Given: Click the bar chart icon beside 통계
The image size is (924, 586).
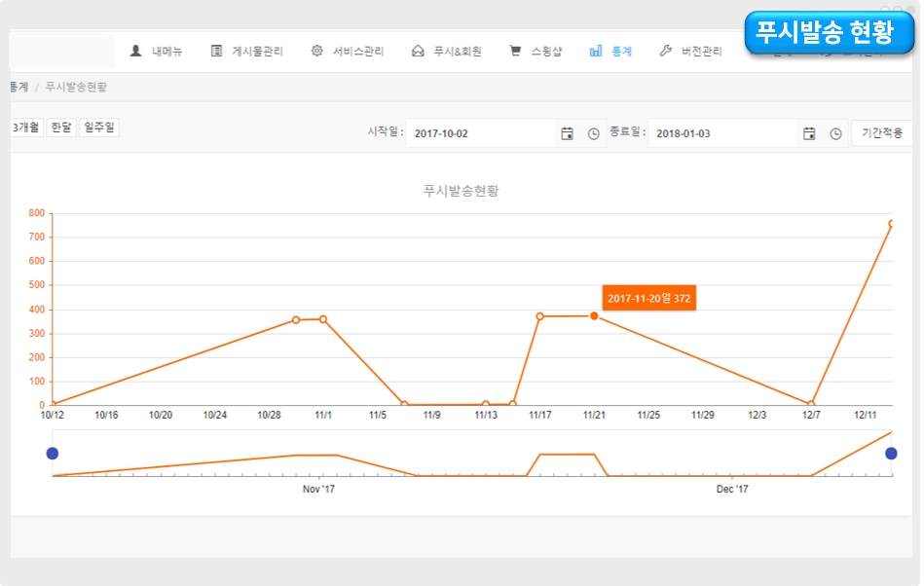Looking at the screenshot, I should 595,51.
